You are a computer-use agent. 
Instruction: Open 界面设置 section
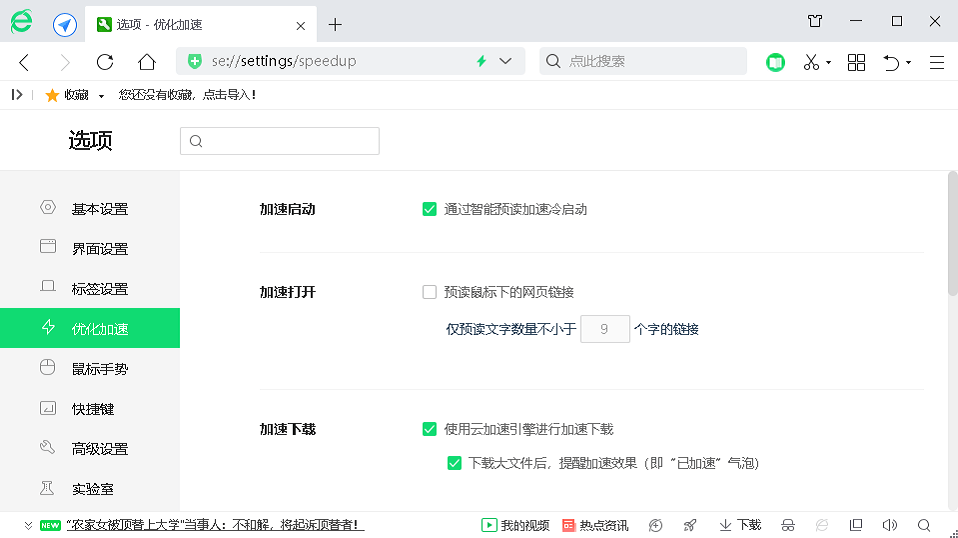click(x=90, y=249)
